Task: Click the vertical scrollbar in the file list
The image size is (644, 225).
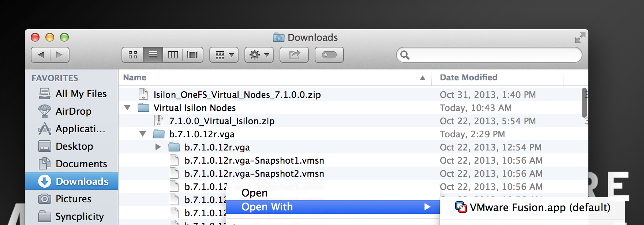Action: [584, 103]
